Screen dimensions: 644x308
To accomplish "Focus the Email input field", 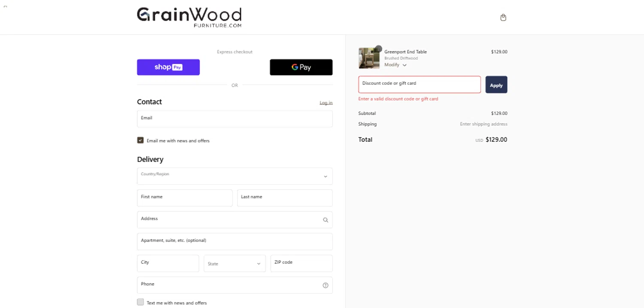I will point(235,119).
